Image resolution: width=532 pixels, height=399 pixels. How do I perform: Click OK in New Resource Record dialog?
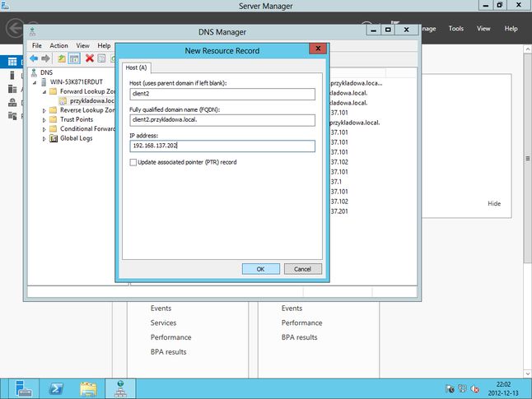point(260,269)
